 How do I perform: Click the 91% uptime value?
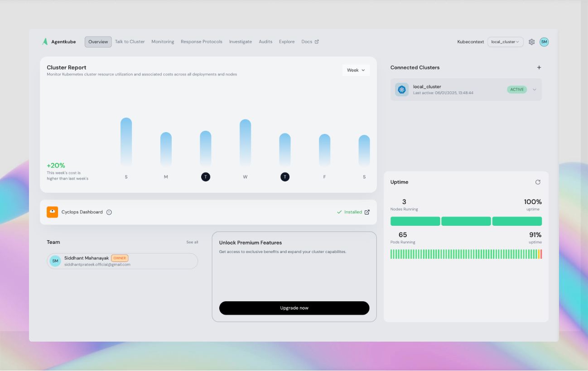[535, 235]
